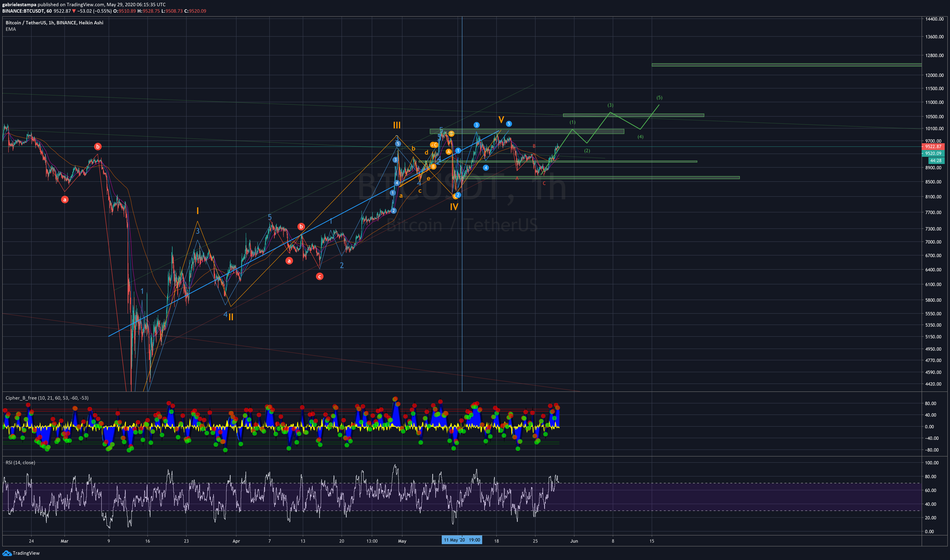This screenshot has height=560, width=950.
Task: Open the gabrielestampa author name
Action: [x=19, y=5]
